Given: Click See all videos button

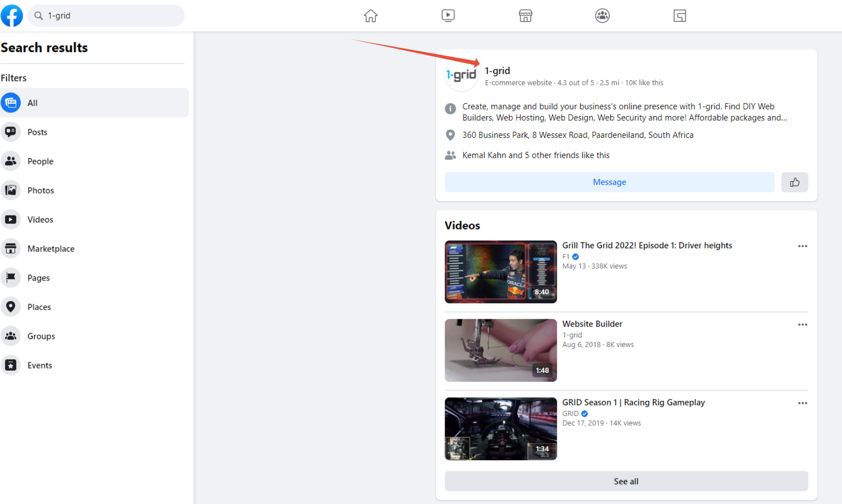Looking at the screenshot, I should tap(626, 481).
